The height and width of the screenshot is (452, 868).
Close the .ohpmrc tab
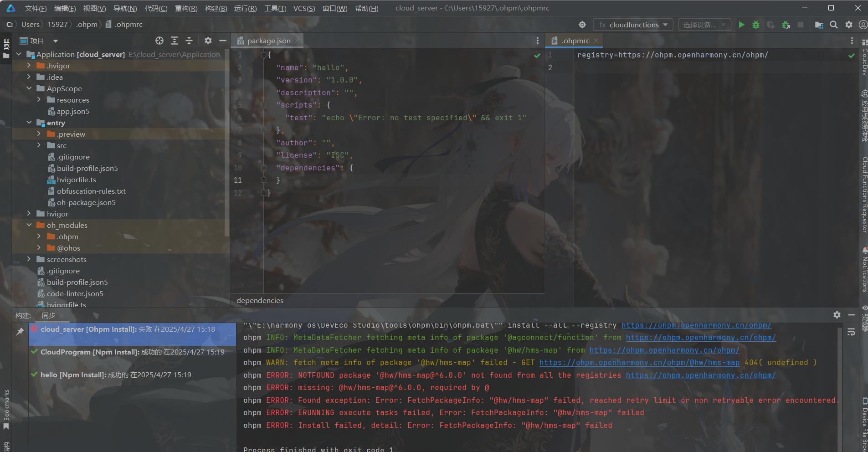[596, 41]
